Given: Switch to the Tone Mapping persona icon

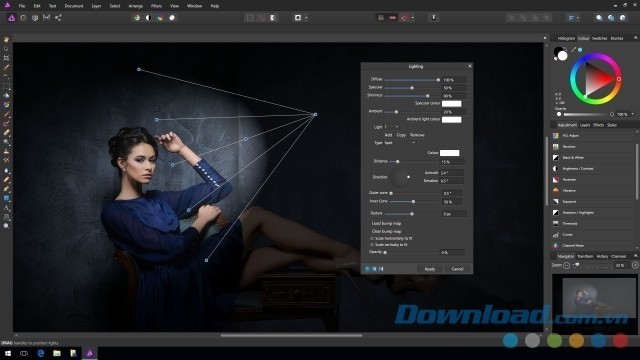Looking at the screenshot, I should (x=47, y=18).
